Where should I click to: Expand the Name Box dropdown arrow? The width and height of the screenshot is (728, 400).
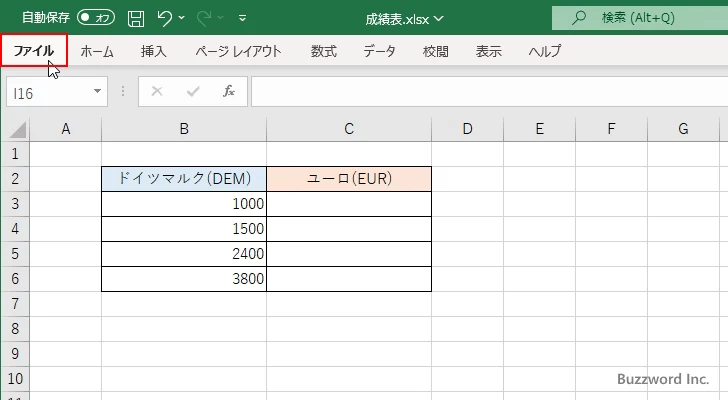tap(98, 91)
